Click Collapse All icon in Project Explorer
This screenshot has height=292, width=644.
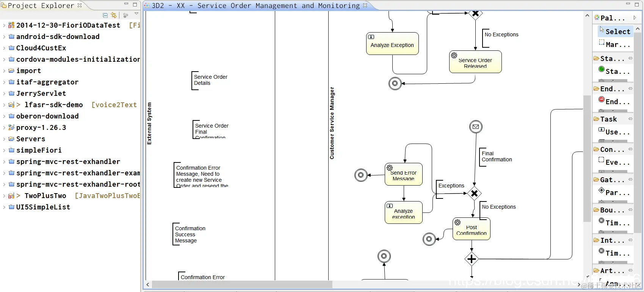105,16
